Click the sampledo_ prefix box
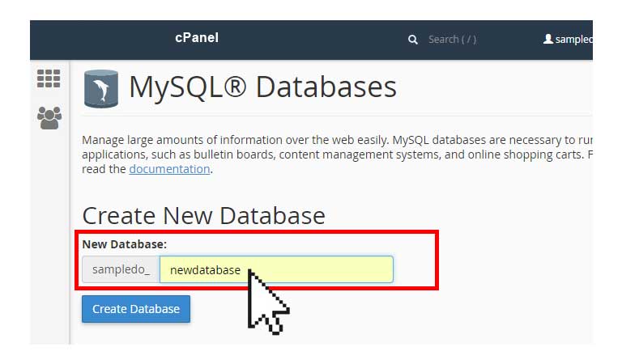 (x=121, y=269)
